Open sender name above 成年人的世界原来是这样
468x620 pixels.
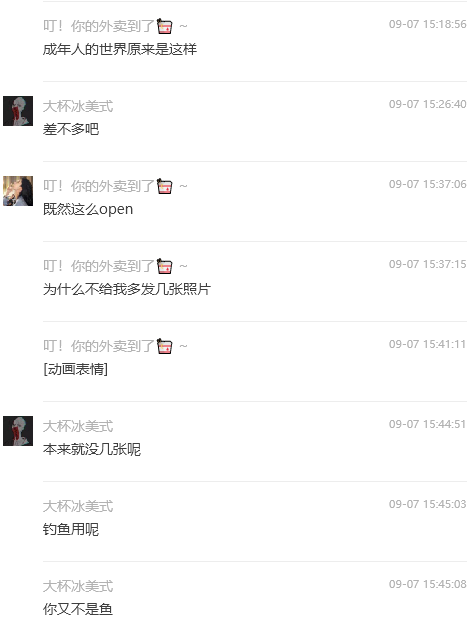(x=115, y=26)
